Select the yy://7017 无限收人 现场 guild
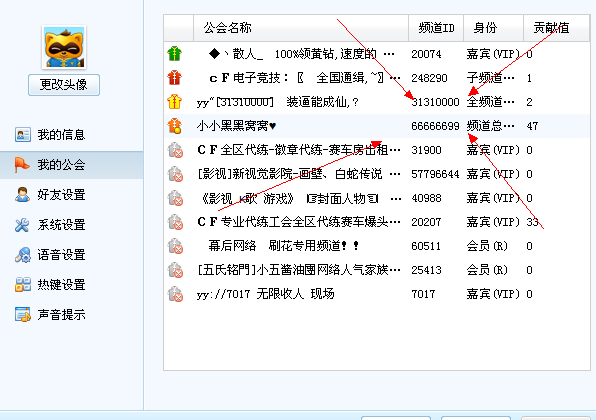This screenshot has width=596, height=420. pyautogui.click(x=265, y=294)
